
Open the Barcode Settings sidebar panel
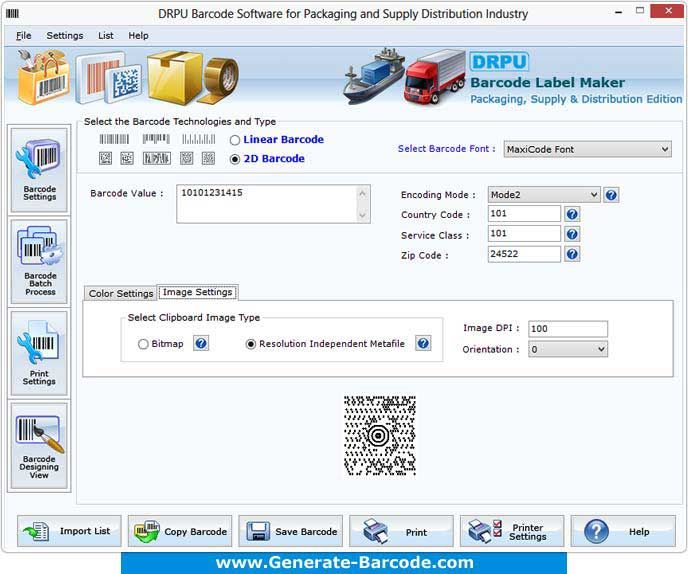tap(39, 170)
